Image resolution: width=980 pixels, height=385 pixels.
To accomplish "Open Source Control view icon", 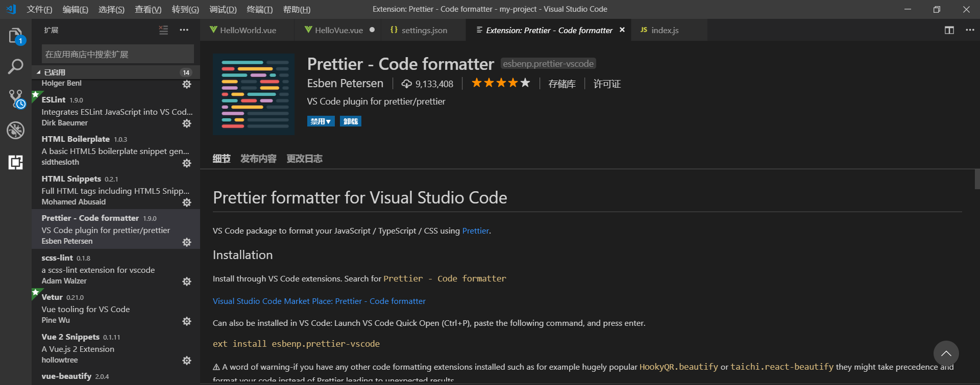I will [x=15, y=98].
